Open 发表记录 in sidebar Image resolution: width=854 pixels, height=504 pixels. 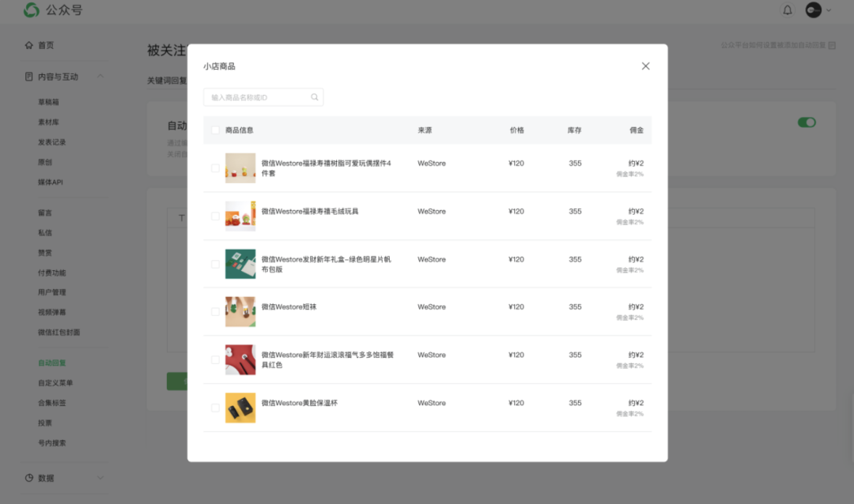(51, 142)
